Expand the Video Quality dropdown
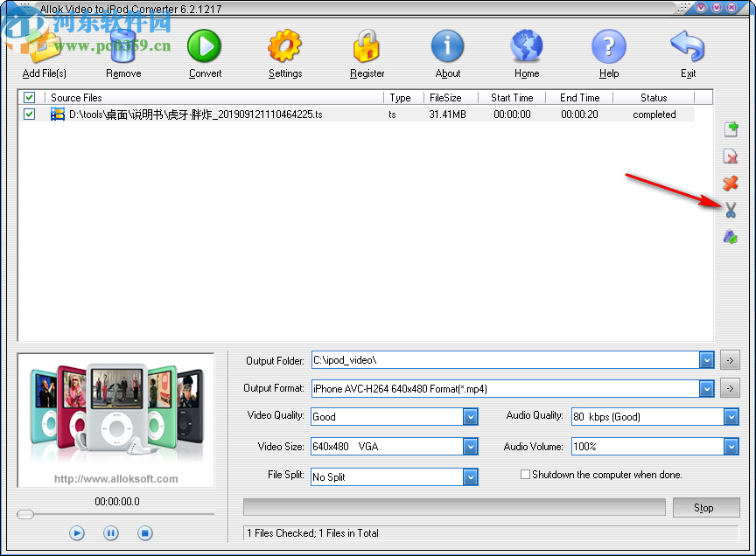Screen dimensions: 756x556 (469, 417)
